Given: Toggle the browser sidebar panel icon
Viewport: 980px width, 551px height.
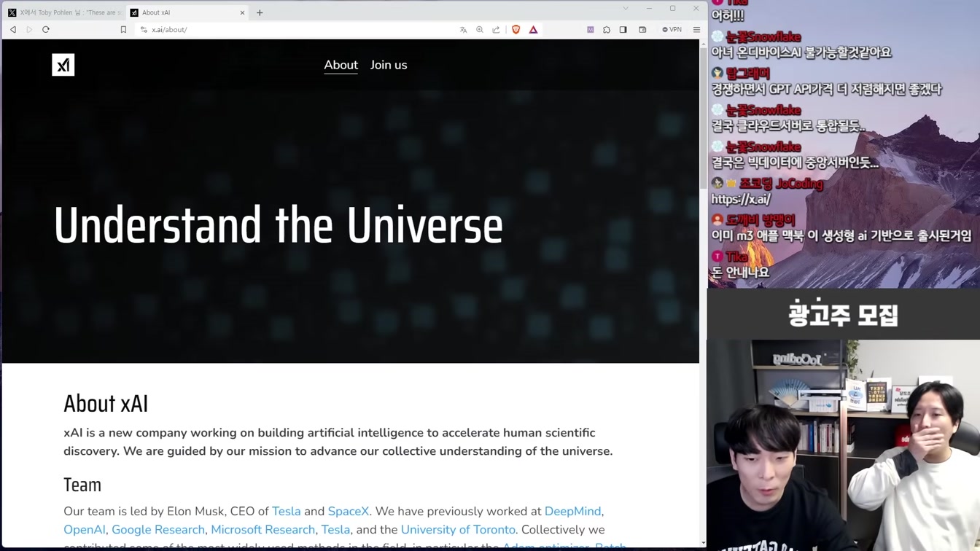Looking at the screenshot, I should point(623,30).
